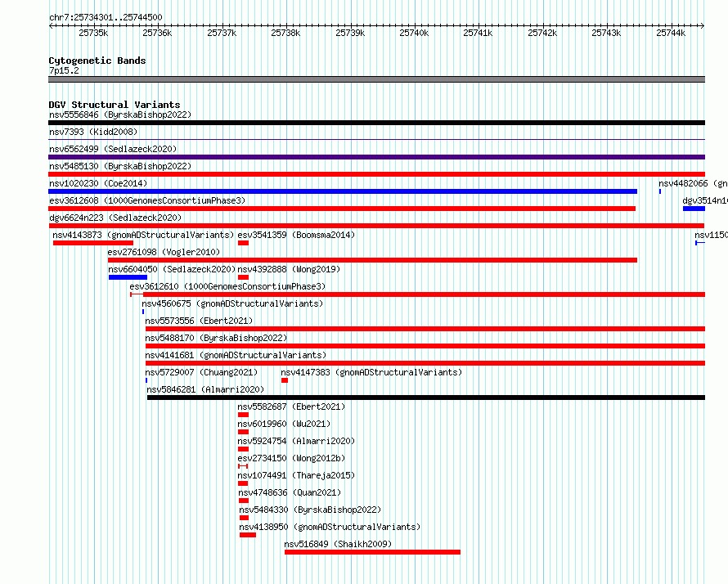
Task: Click the chr7:25734301..25744500 range label
Action: tap(106, 17)
